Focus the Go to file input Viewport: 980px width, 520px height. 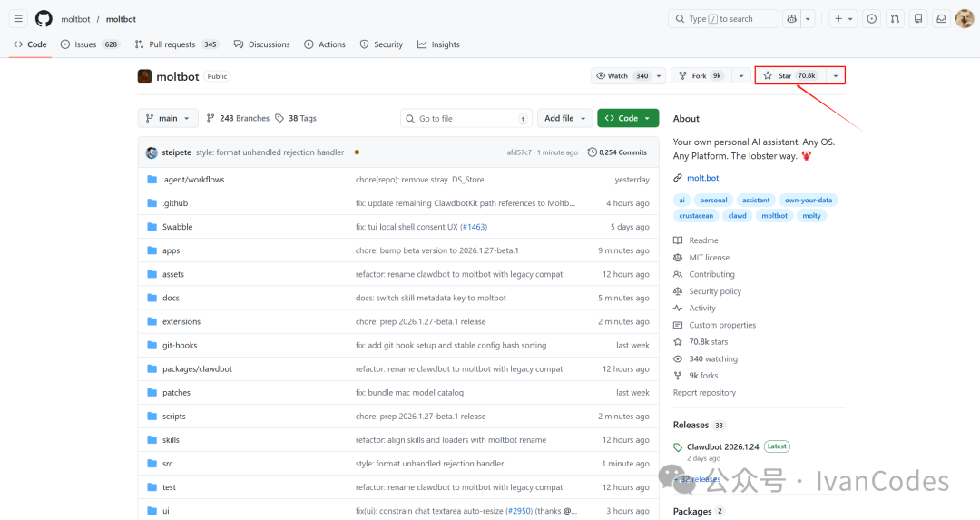466,118
